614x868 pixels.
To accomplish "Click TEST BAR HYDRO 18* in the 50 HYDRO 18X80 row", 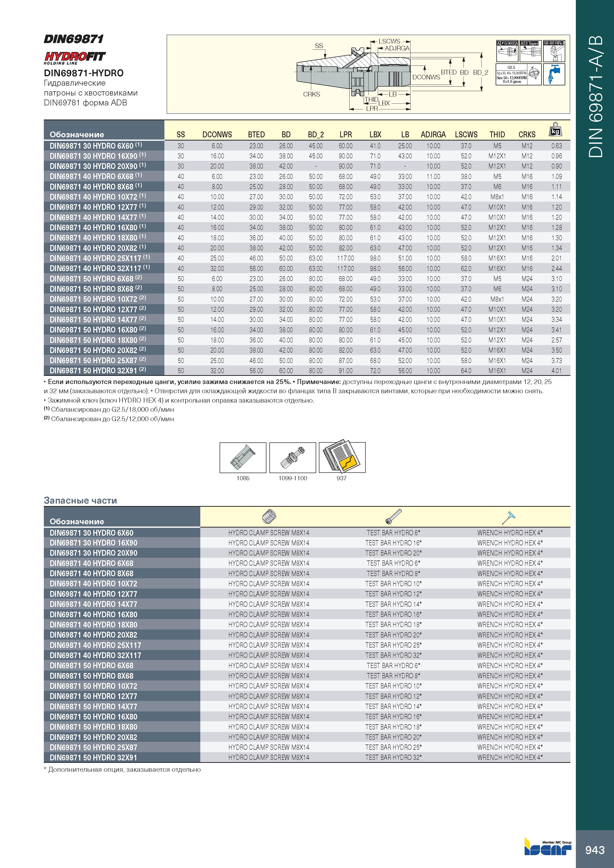I will (393, 727).
